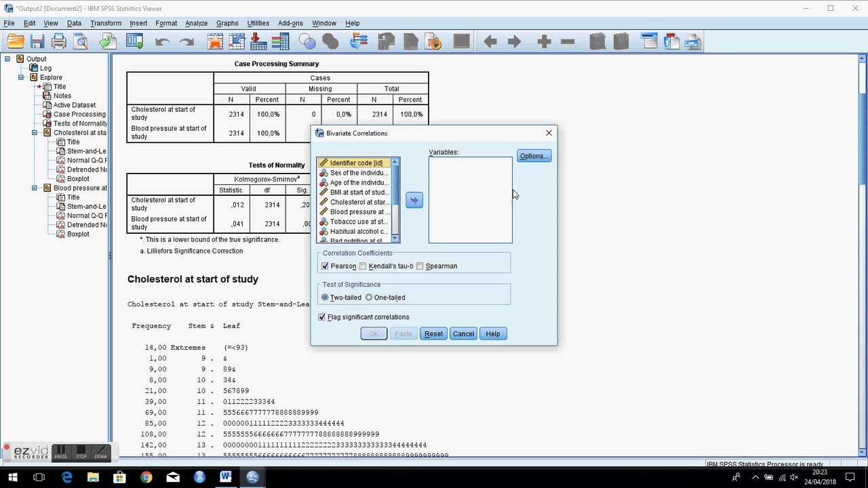Image resolution: width=868 pixels, height=488 pixels.
Task: Select Active Dataset in outline tree
Action: tap(75, 105)
